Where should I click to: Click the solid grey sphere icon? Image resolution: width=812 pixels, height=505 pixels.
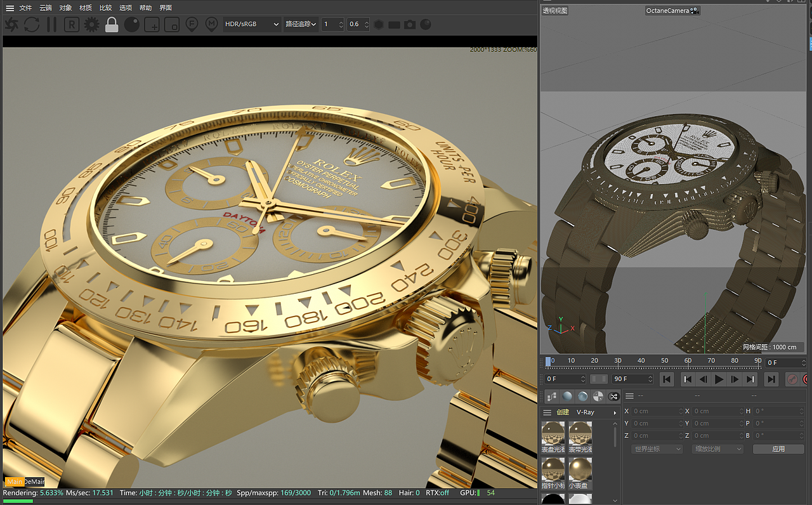tap(567, 397)
